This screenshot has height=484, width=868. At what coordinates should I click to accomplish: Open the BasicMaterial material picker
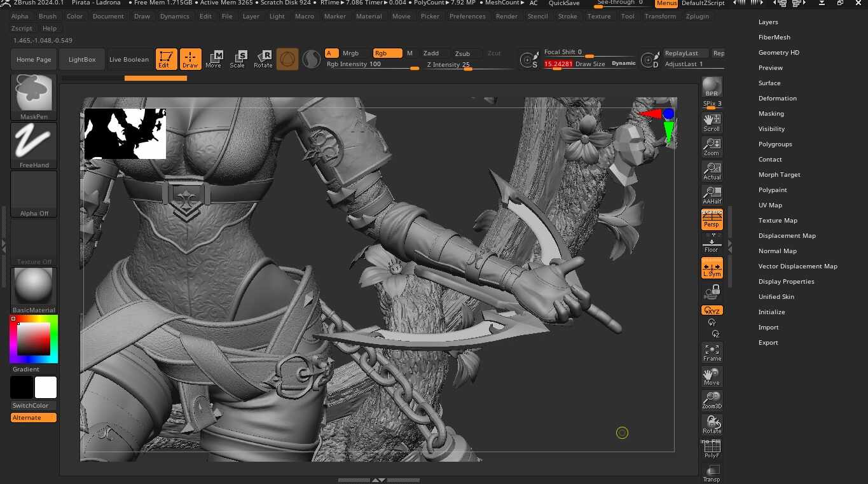(34, 291)
